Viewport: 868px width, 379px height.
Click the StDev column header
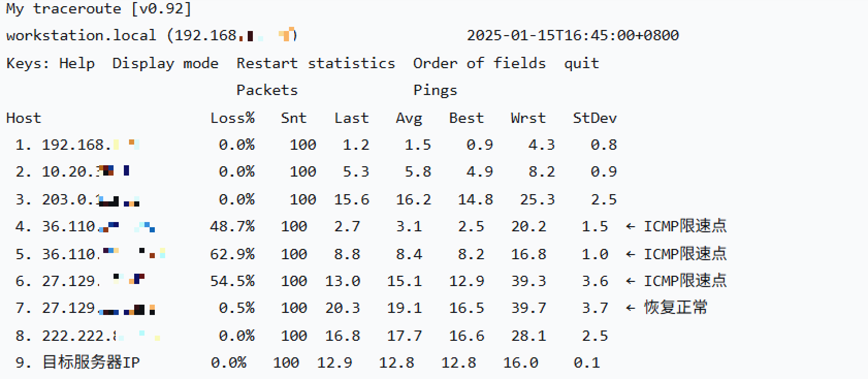(x=594, y=118)
